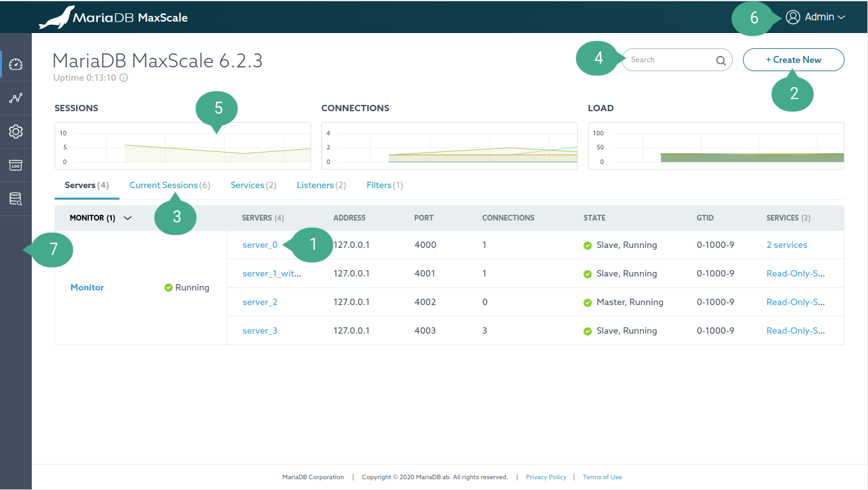
Task: Open Read-Only-S... service link for server_2
Action: [796, 302]
